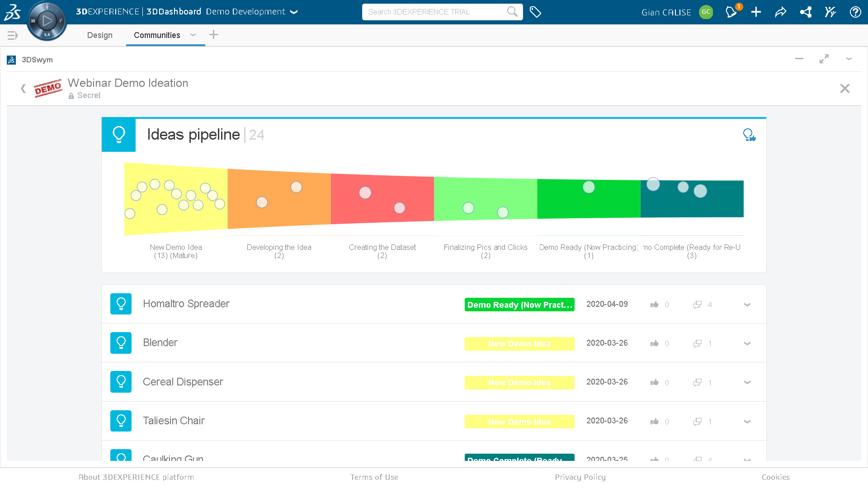Open the Demo Development dashboard dropdown
Screen dimensions: 868x488
point(294,12)
